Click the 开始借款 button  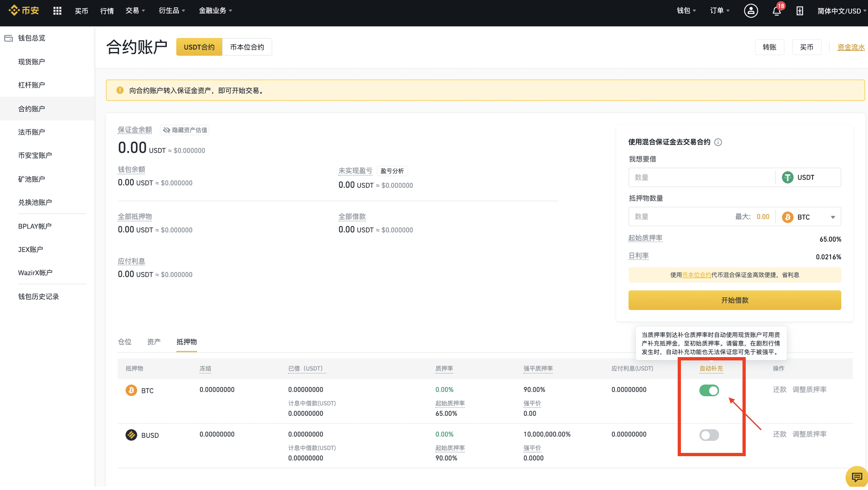[734, 300]
